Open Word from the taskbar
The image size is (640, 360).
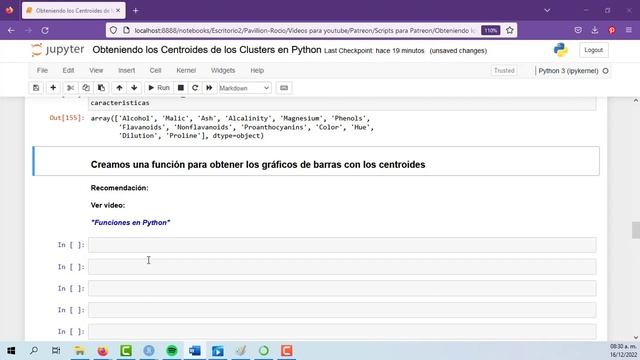pyautogui.click(x=195, y=351)
